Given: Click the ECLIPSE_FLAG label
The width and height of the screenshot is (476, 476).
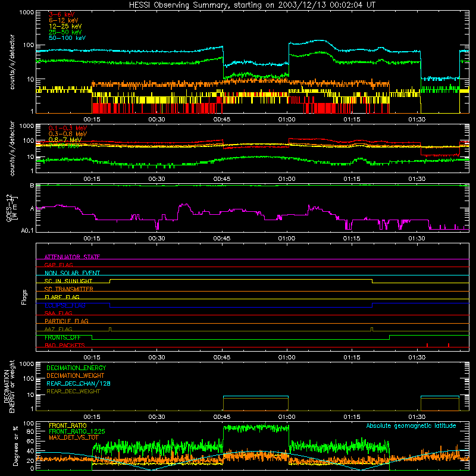Looking at the screenshot, I should tap(65, 305).
